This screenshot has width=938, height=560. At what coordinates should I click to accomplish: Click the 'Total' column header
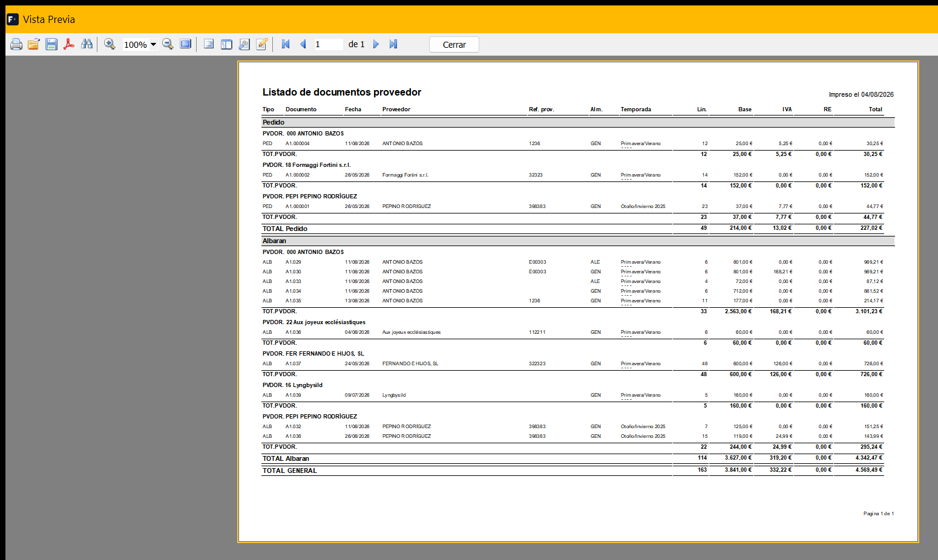coord(876,109)
